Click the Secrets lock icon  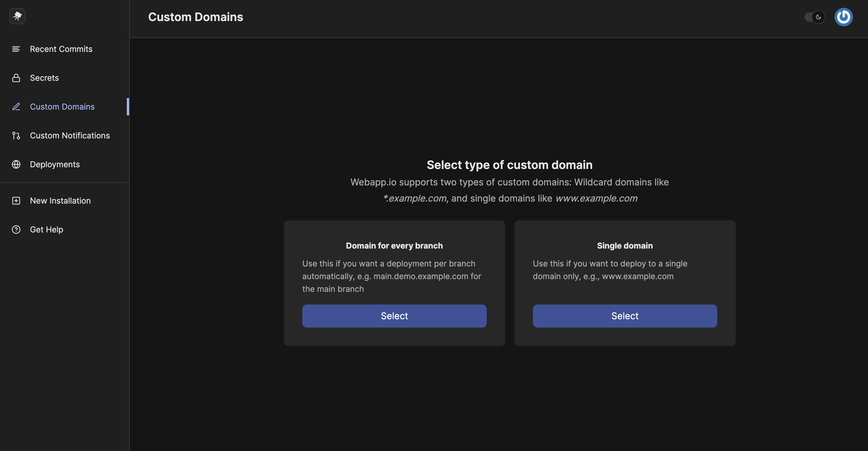(x=16, y=78)
